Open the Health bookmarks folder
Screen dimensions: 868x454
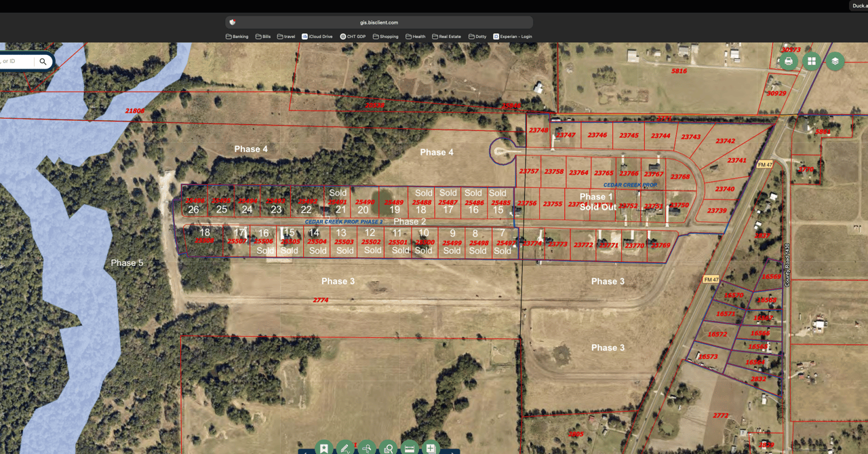click(415, 37)
